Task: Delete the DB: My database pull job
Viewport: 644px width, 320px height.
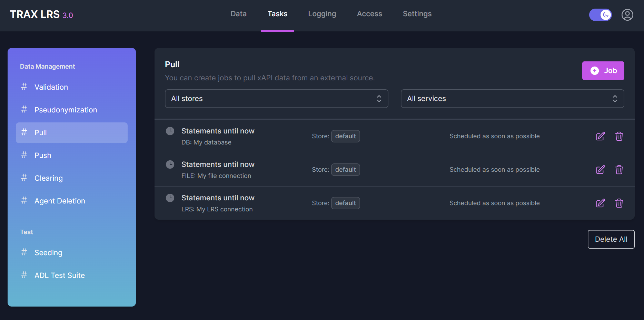Action: coord(619,136)
